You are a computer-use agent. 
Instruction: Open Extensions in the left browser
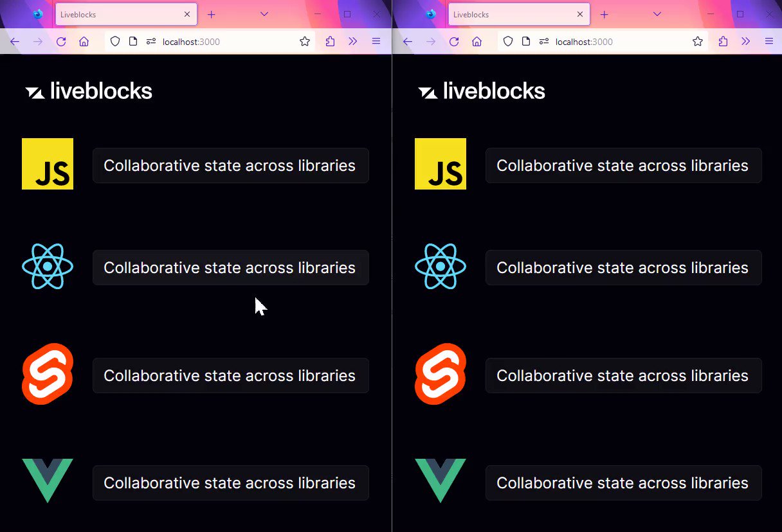click(x=330, y=42)
